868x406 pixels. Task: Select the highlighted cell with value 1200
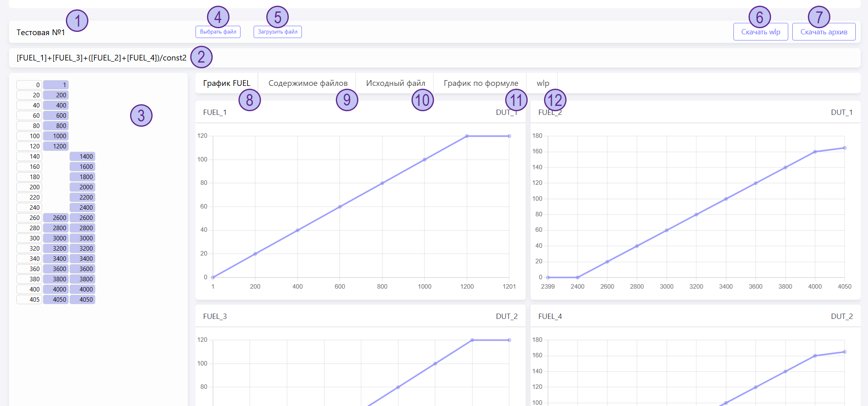point(56,146)
